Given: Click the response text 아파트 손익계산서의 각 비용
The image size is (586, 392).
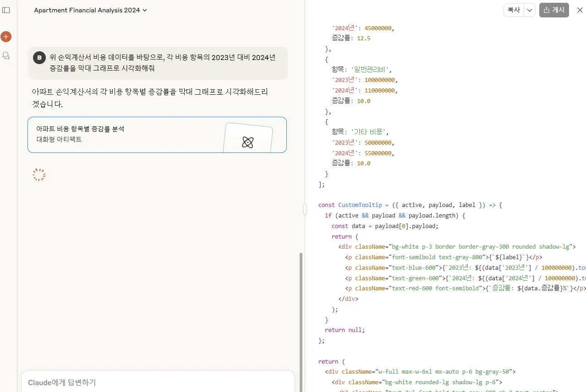Looking at the screenshot, I should [x=150, y=98].
